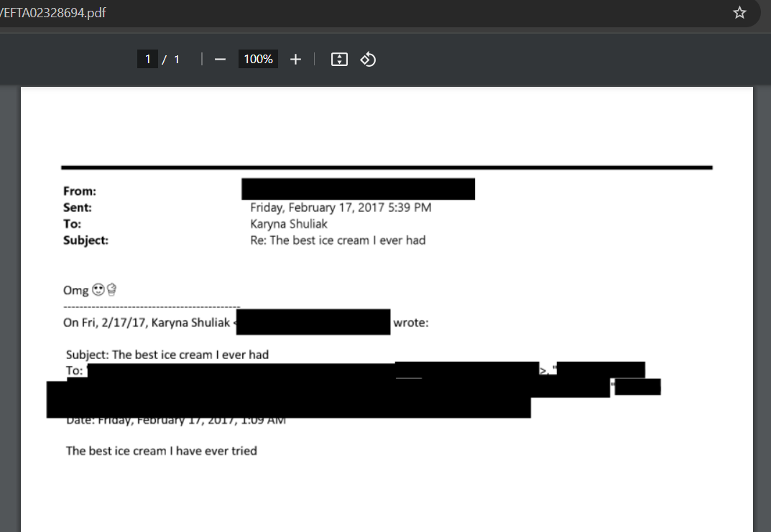Image resolution: width=771 pixels, height=532 pixels.
Task: Zoom out with the minus button
Action: click(x=220, y=60)
